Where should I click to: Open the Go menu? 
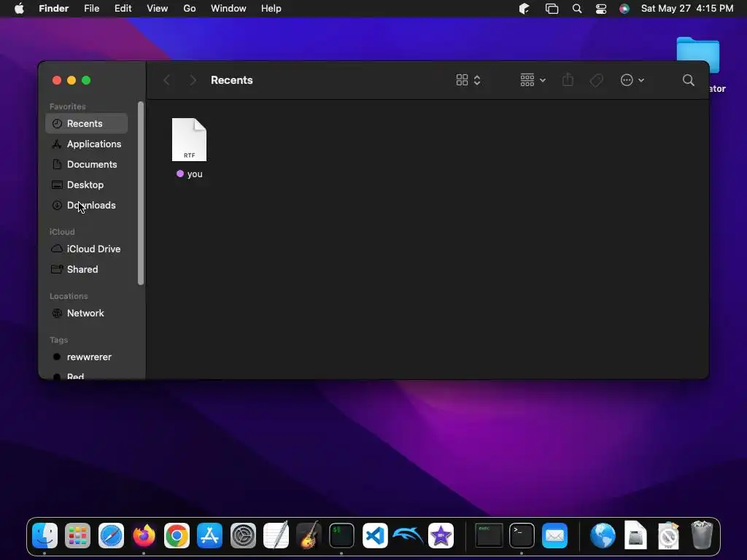[190, 9]
